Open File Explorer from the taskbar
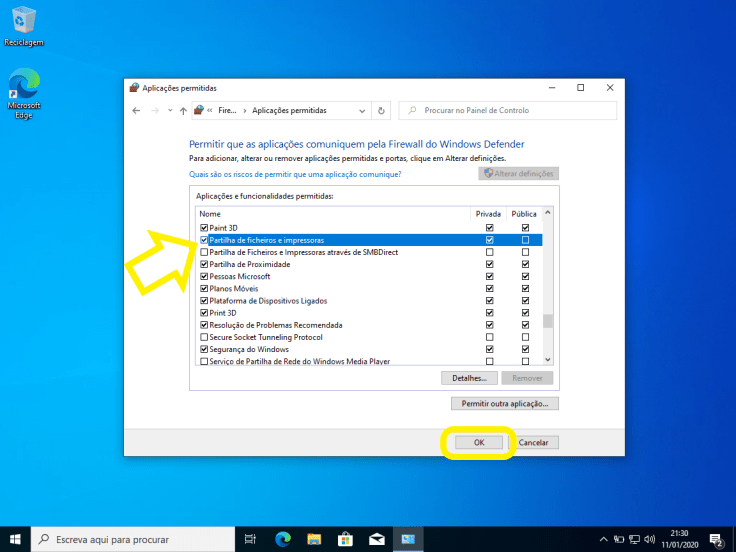Screen dimensions: 736x552 (313, 540)
